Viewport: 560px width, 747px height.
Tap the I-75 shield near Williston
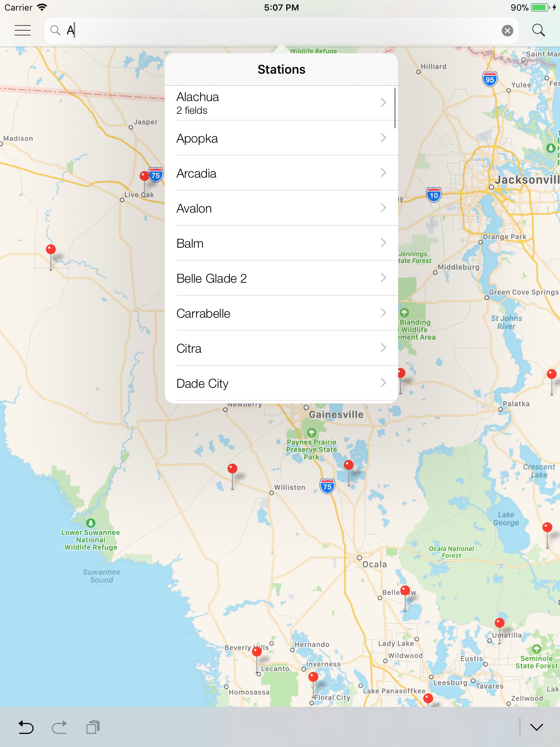pyautogui.click(x=327, y=486)
